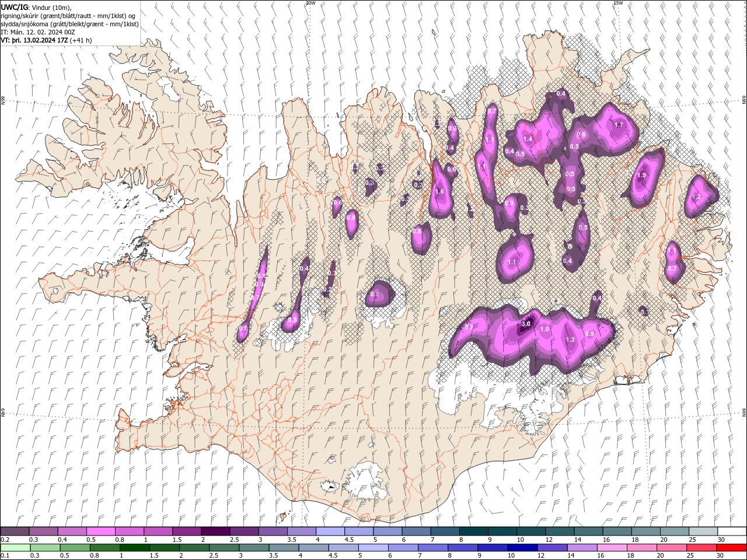
Task: Pick the bright pink 0.5–0.8 snow legend swatch
Action: click(x=101, y=531)
